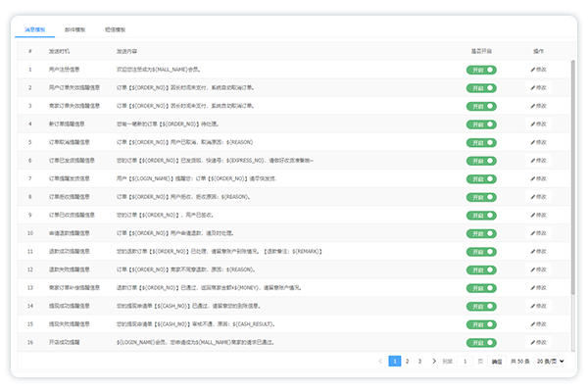The image size is (588, 392).
Task: Jump to page 3
Action: (x=419, y=362)
